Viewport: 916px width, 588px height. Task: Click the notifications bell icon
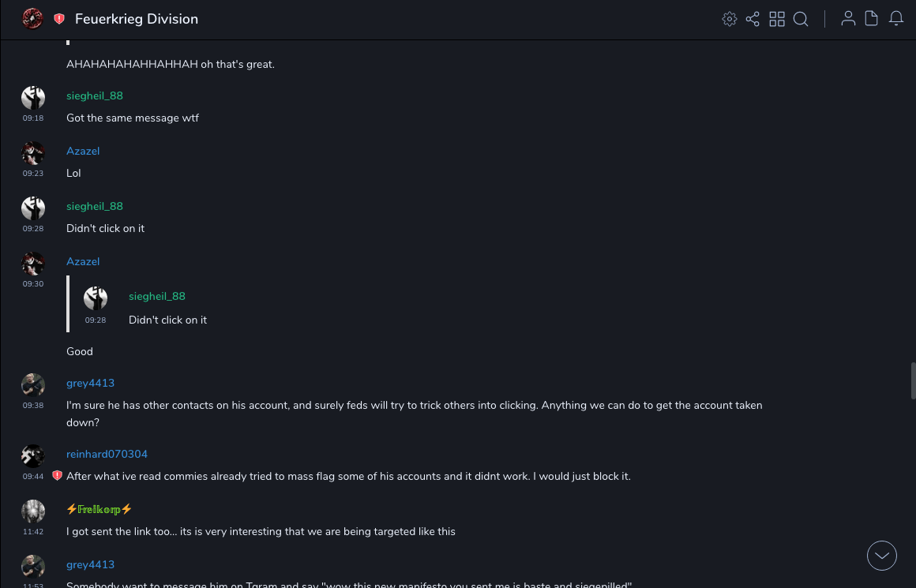tap(896, 19)
